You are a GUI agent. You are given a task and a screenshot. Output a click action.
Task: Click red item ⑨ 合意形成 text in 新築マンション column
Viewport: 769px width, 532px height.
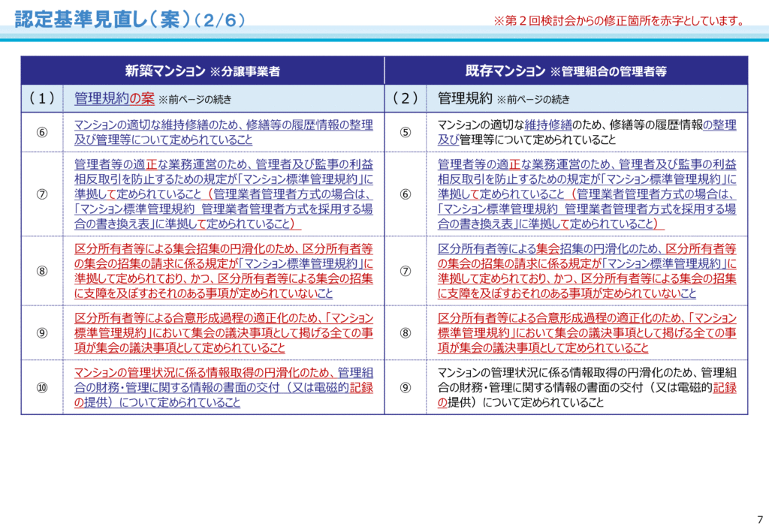pyautogui.click(x=223, y=332)
